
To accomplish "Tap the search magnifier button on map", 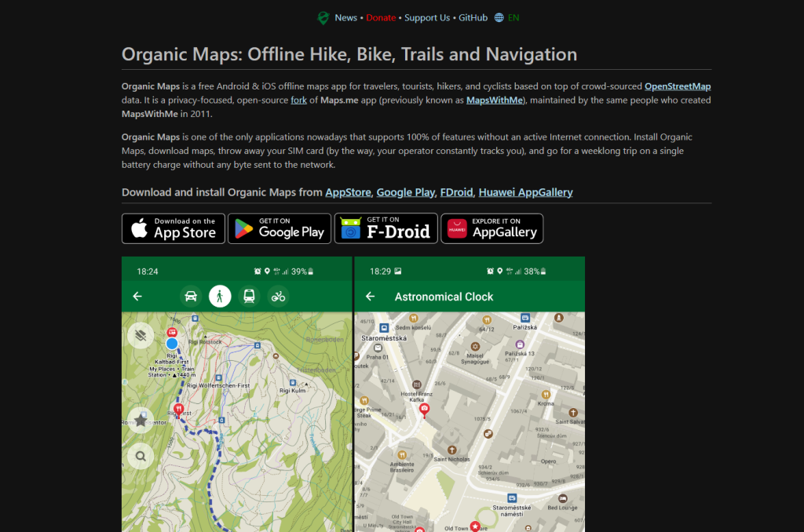I will pyautogui.click(x=141, y=456).
